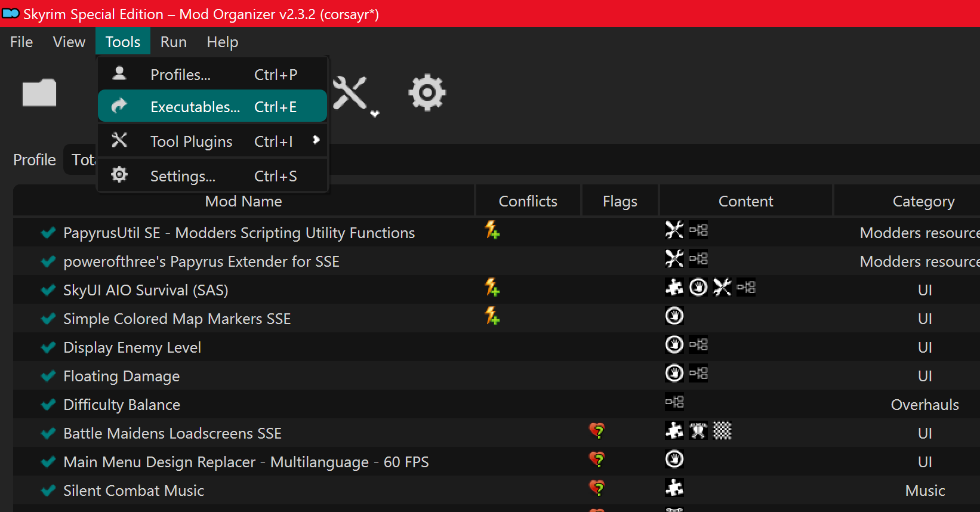Open the tools wrench-screwdriver toolbar icon
The height and width of the screenshot is (512, 980).
point(350,92)
